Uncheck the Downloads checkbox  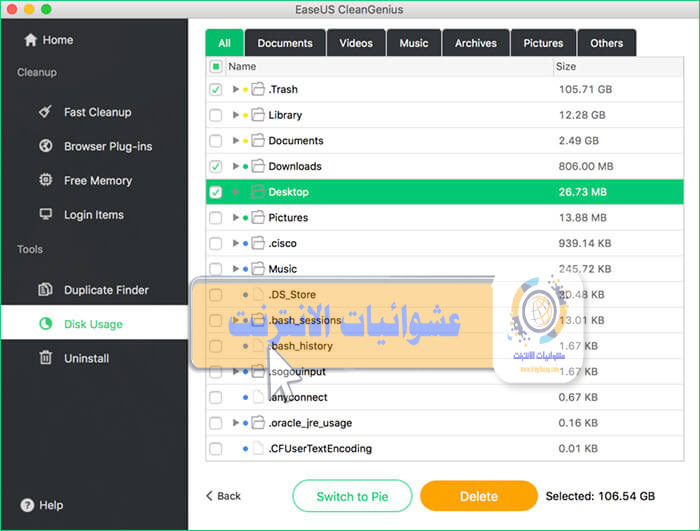(x=216, y=167)
